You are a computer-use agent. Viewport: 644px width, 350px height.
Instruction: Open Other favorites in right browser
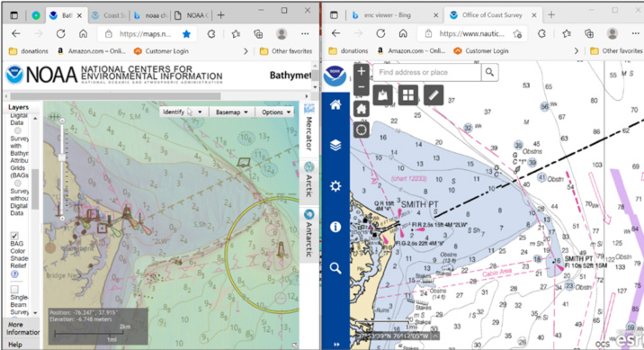click(x=616, y=51)
